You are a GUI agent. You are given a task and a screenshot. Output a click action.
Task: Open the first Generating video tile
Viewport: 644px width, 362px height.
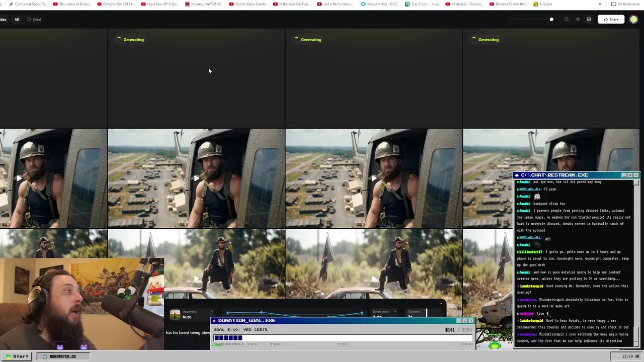(x=196, y=78)
